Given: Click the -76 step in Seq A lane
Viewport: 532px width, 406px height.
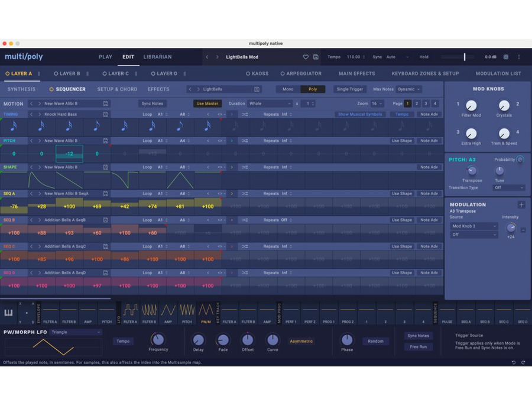Looking at the screenshot, I should point(14,206).
